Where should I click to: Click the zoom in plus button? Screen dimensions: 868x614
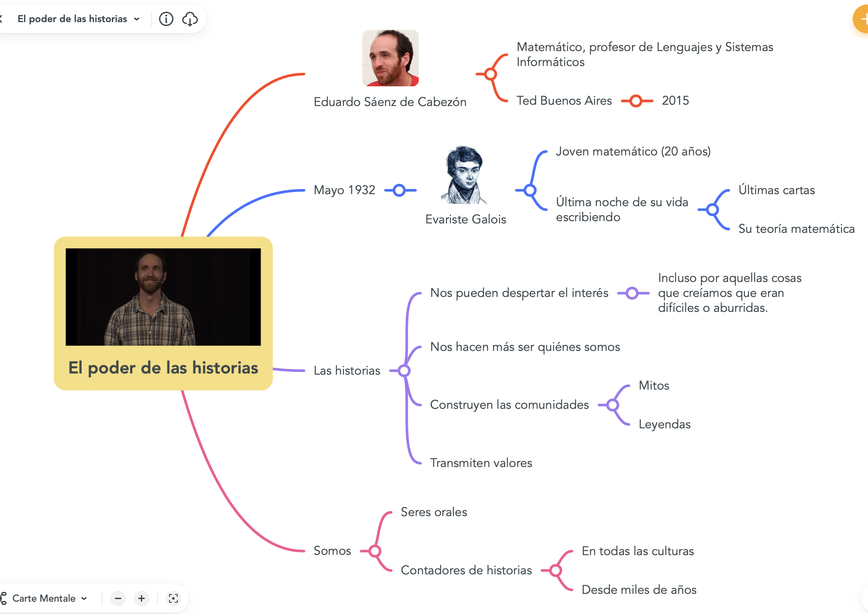[x=142, y=598]
